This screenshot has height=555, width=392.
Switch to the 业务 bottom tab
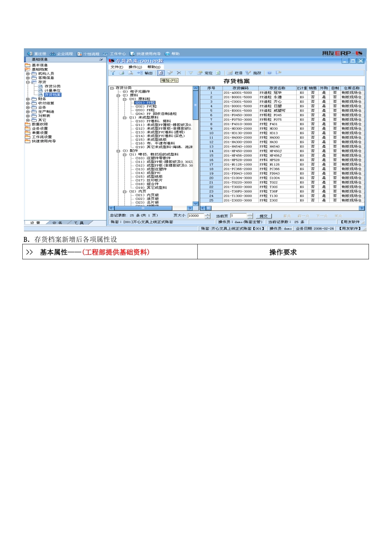(x=57, y=223)
